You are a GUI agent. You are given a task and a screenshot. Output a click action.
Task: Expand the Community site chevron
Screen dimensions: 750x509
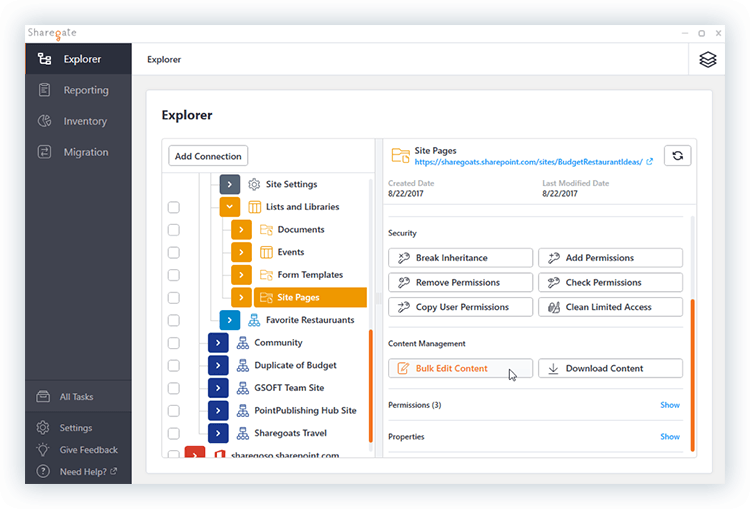[x=218, y=343]
